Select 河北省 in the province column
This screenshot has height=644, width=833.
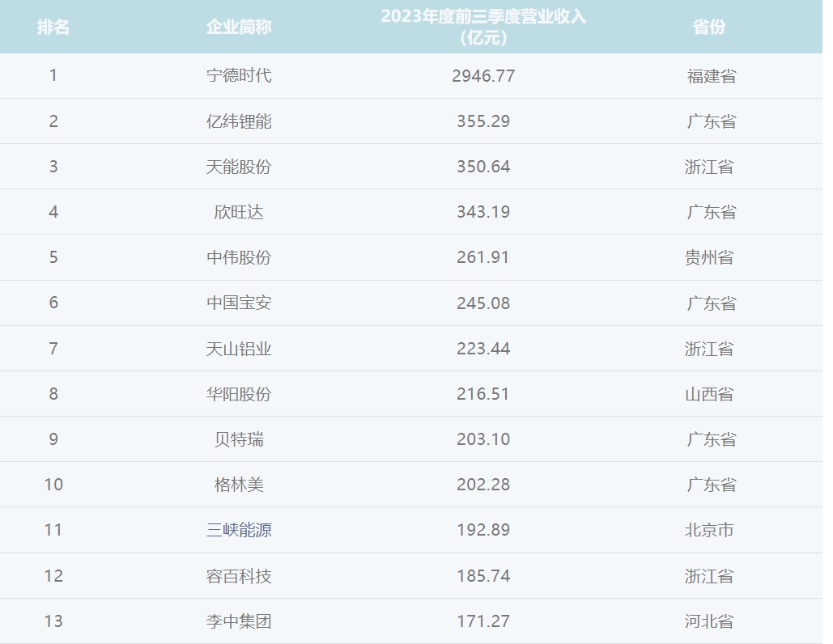[709, 621]
